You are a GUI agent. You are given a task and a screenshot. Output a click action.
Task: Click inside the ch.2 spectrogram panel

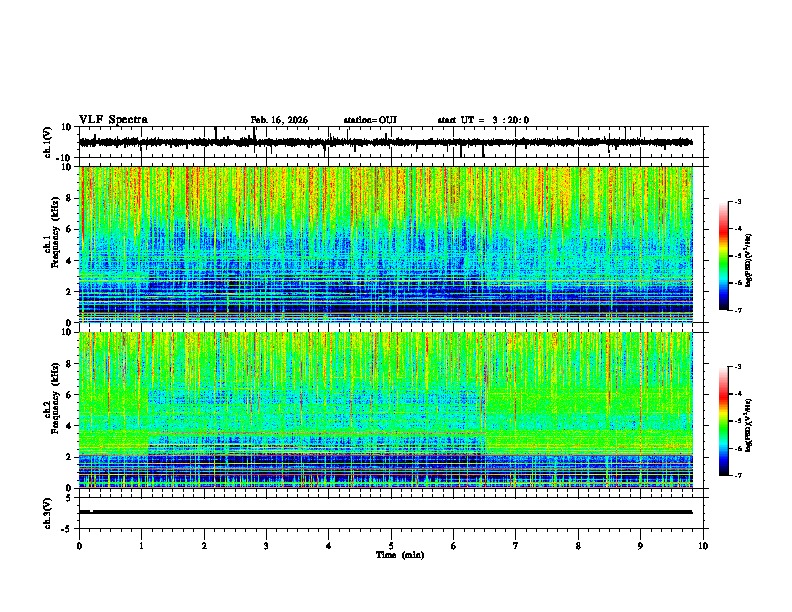click(386, 410)
